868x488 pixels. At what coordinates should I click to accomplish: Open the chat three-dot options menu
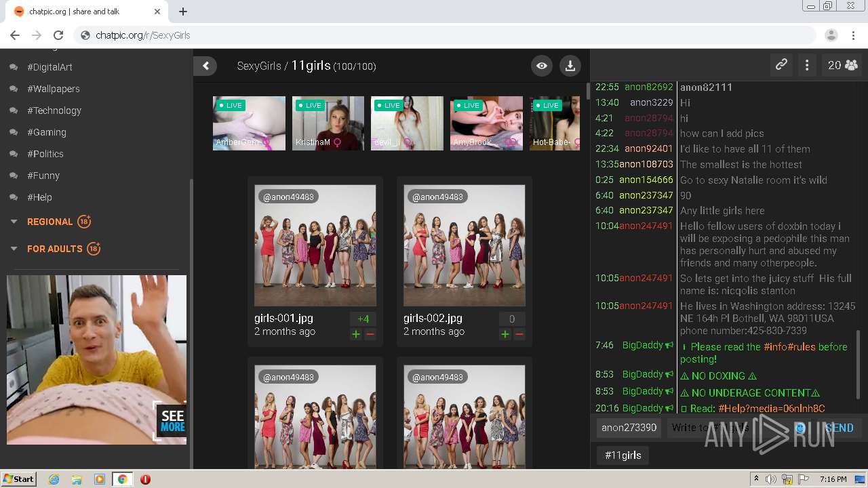(x=807, y=65)
